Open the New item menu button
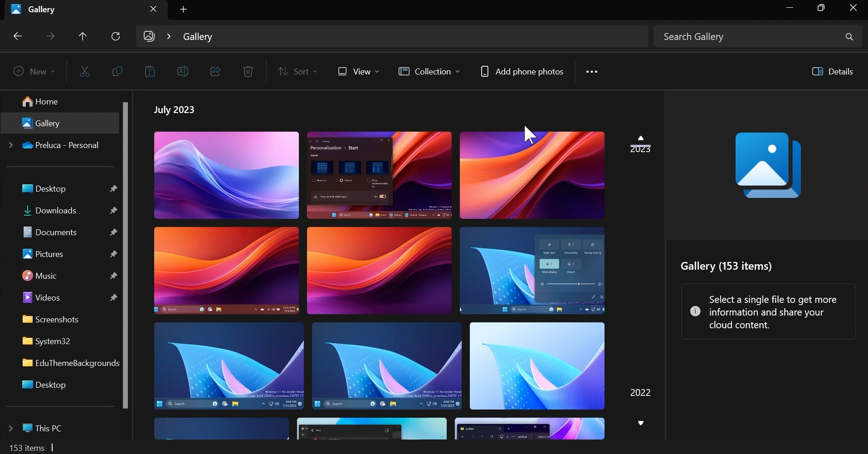Viewport: 868px width, 454px height. pos(34,71)
